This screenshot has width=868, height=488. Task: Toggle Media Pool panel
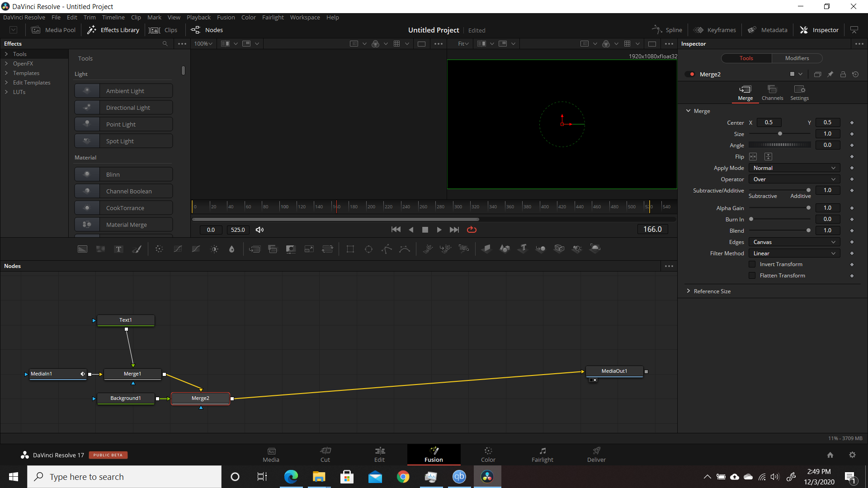[53, 30]
